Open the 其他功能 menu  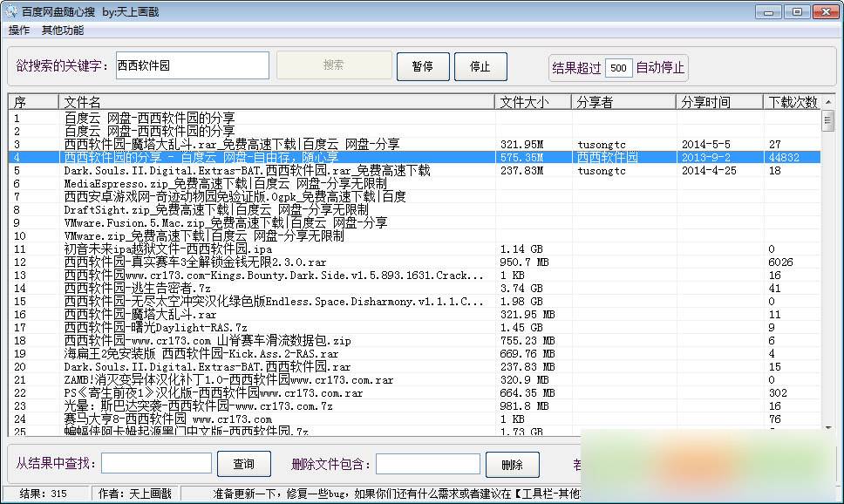pyautogui.click(x=63, y=31)
